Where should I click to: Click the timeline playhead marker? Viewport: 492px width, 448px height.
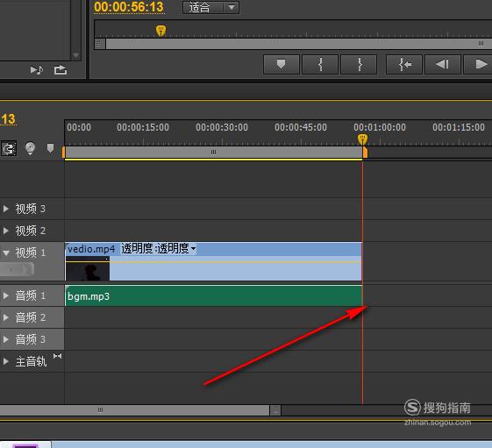coord(362,139)
